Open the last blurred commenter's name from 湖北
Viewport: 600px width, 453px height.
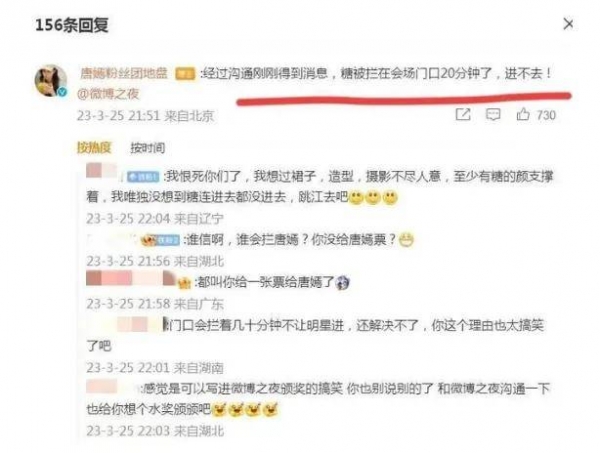point(113,386)
